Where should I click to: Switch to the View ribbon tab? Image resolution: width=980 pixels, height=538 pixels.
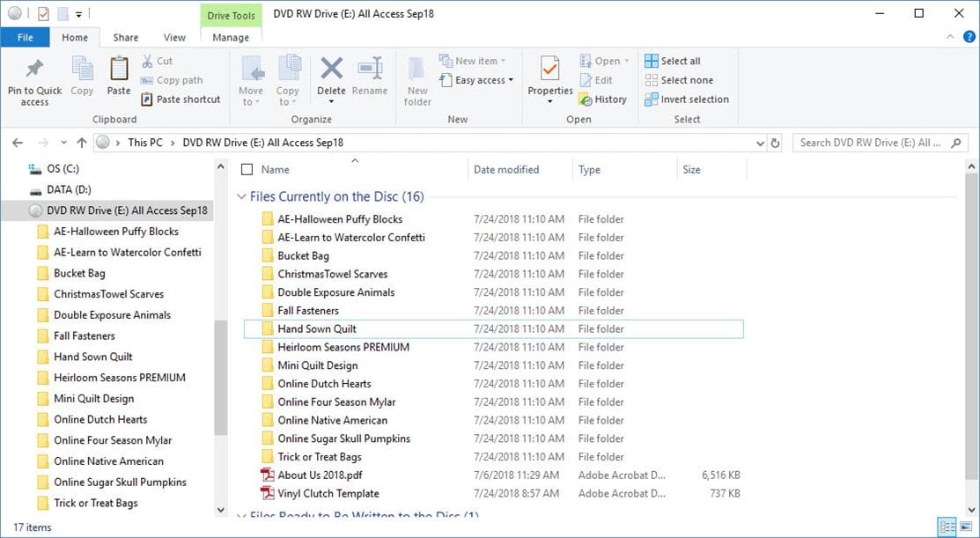coord(173,37)
